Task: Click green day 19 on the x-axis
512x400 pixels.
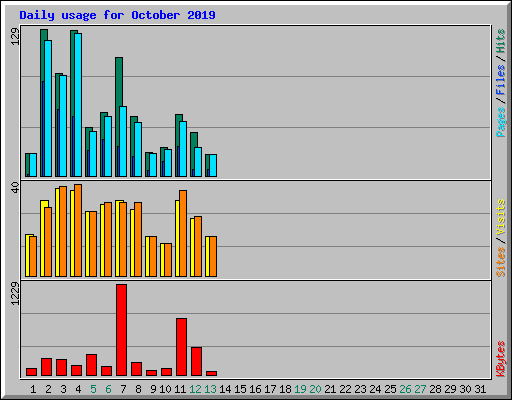Action: 300,389
